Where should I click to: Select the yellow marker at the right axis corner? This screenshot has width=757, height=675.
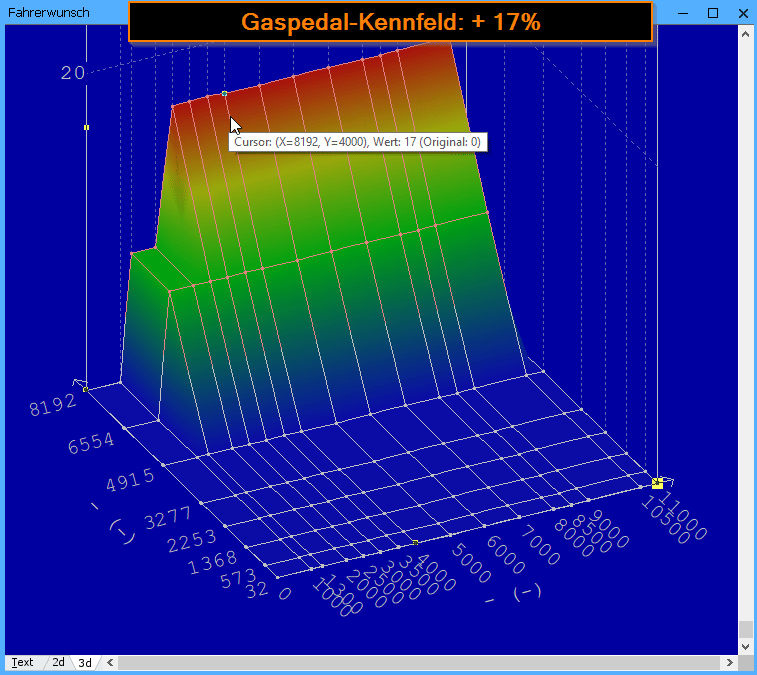coord(657,483)
